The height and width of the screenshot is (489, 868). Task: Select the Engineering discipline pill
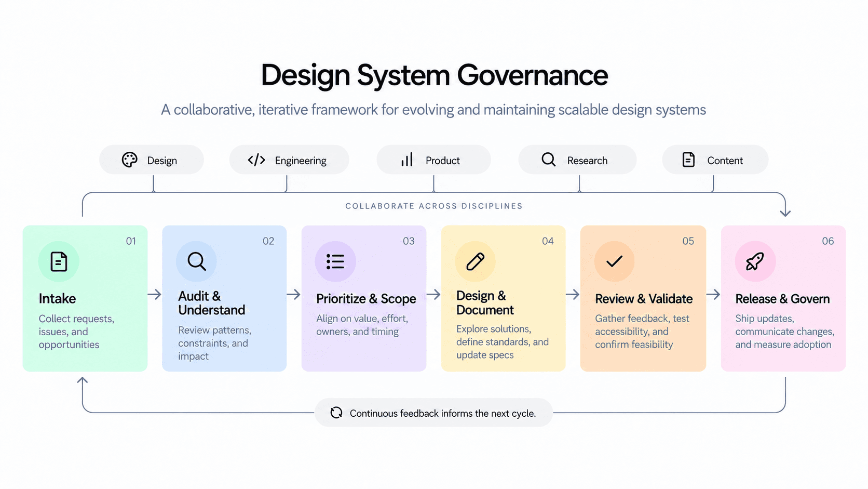point(289,160)
